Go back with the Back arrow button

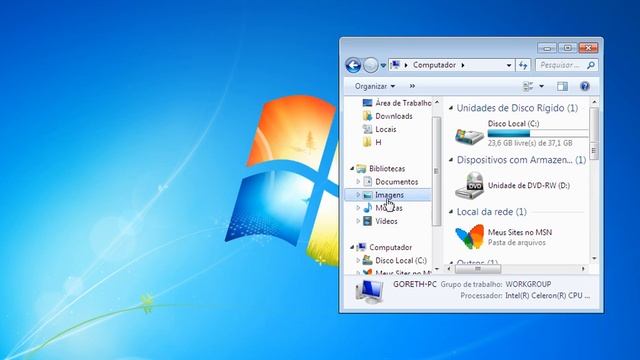coord(353,65)
